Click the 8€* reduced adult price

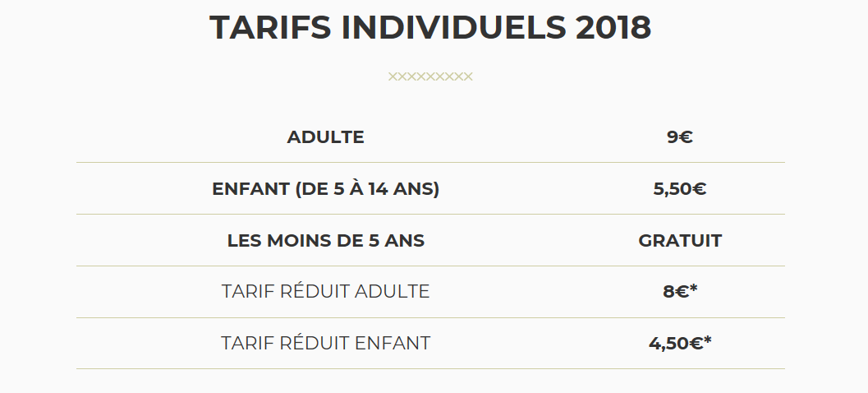(x=680, y=292)
